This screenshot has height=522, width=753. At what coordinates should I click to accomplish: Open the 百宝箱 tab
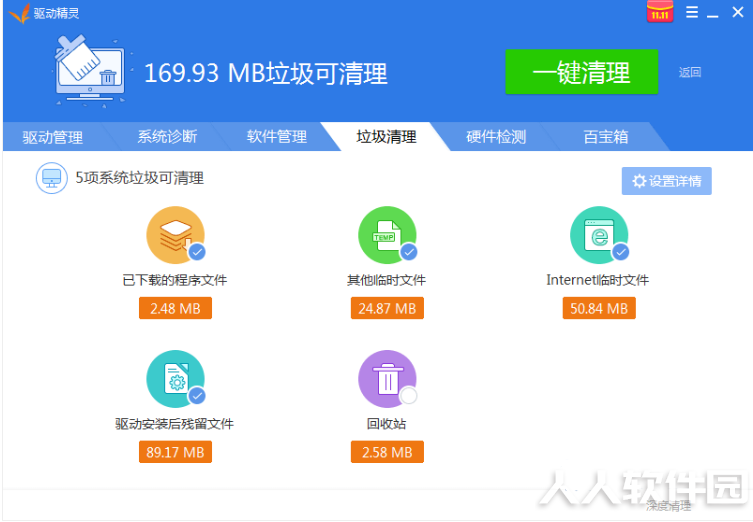click(606, 137)
